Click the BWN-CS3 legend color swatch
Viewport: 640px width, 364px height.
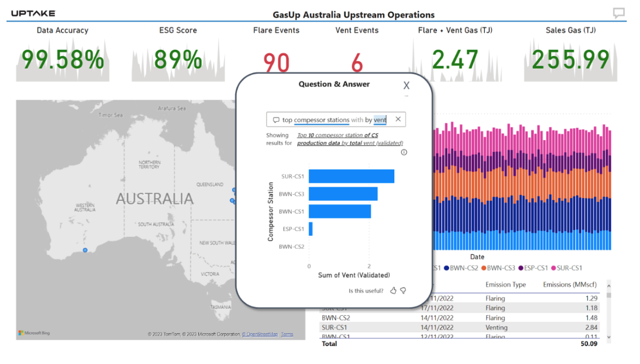point(484,268)
